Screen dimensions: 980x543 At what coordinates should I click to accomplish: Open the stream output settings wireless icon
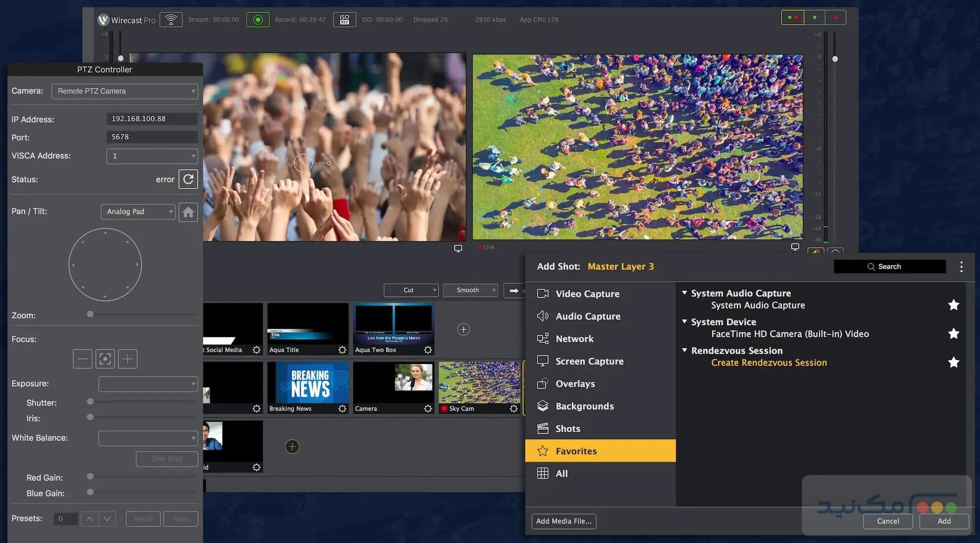coord(171,19)
